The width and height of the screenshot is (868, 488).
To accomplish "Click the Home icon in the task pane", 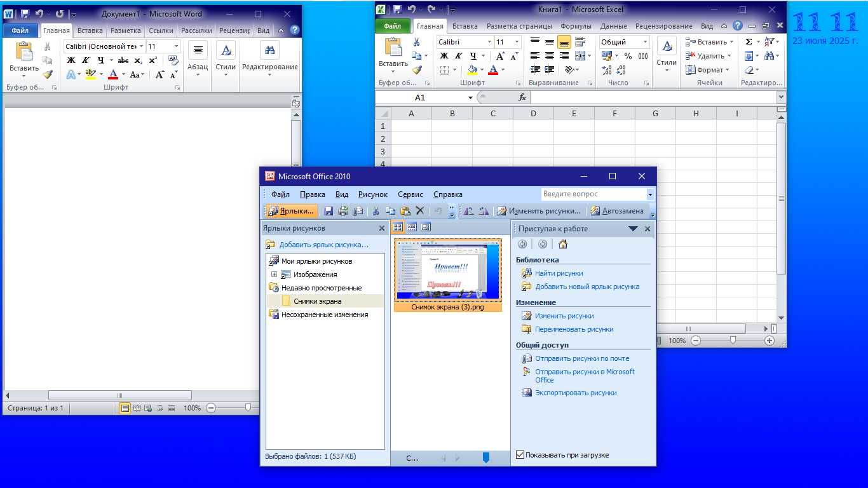I will coord(562,244).
